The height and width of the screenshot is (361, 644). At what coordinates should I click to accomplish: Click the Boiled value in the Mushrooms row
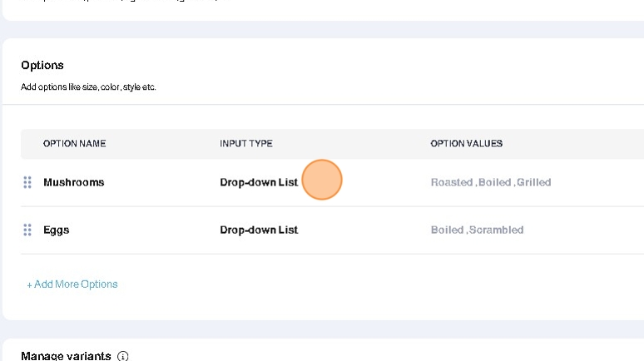pos(495,182)
